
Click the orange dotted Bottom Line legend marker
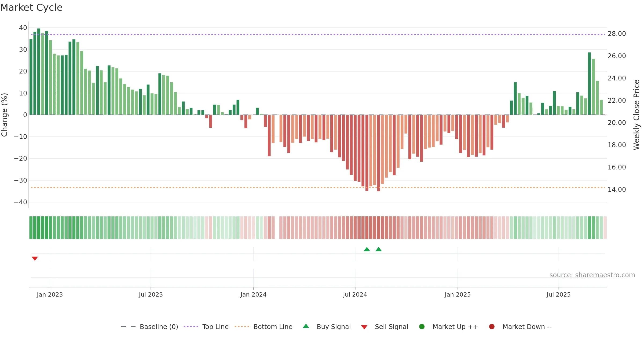tap(242, 327)
